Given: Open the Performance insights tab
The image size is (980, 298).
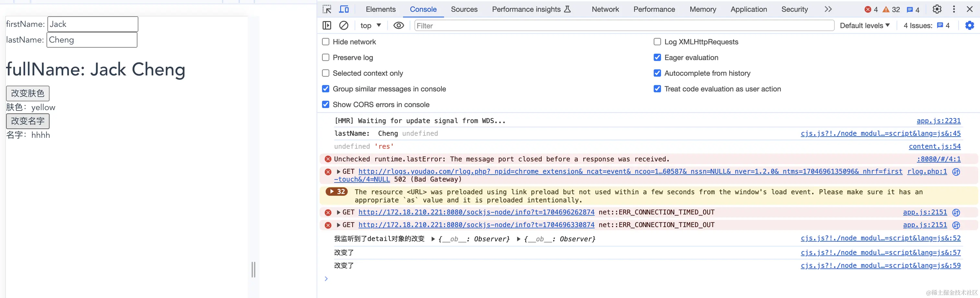Looking at the screenshot, I should click(x=531, y=9).
